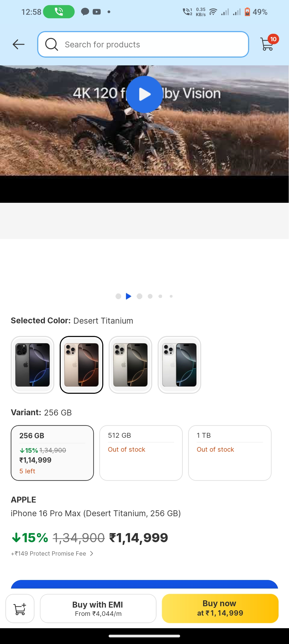Expand the Protect Promise Fee details chevron
289x644 pixels.
click(92, 553)
